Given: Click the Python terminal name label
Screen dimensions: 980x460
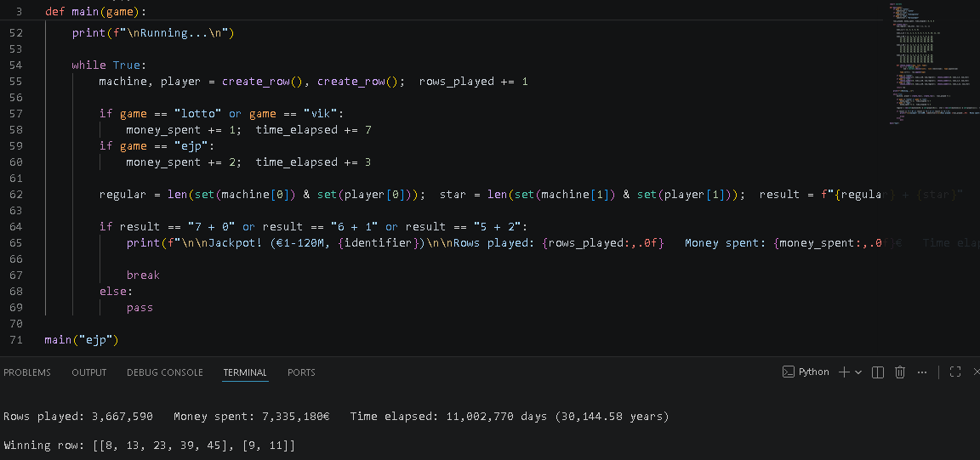Looking at the screenshot, I should [x=814, y=372].
